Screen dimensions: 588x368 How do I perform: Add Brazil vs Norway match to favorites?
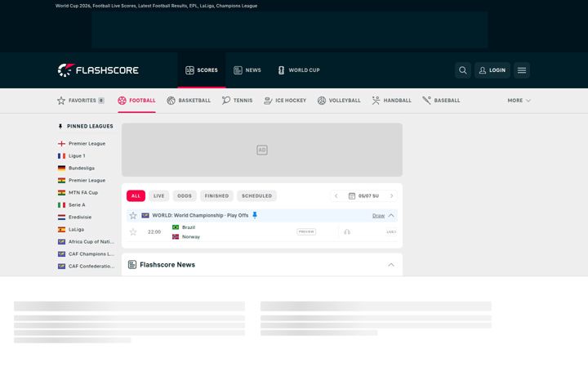[133, 232]
